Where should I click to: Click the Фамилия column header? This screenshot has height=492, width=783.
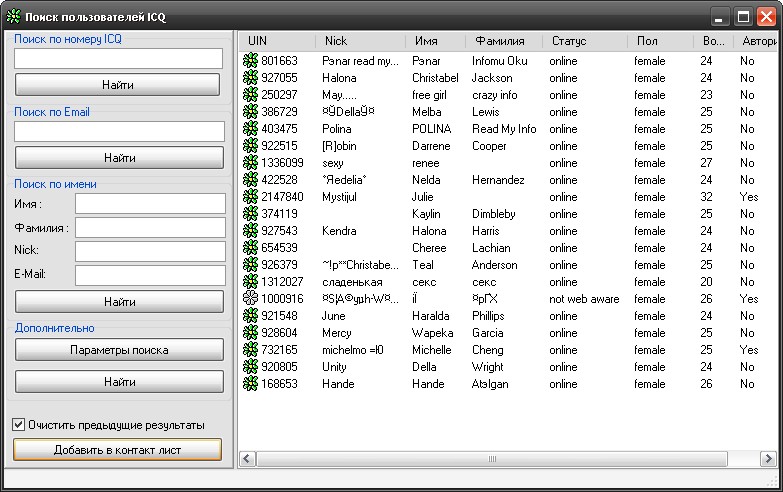(504, 41)
